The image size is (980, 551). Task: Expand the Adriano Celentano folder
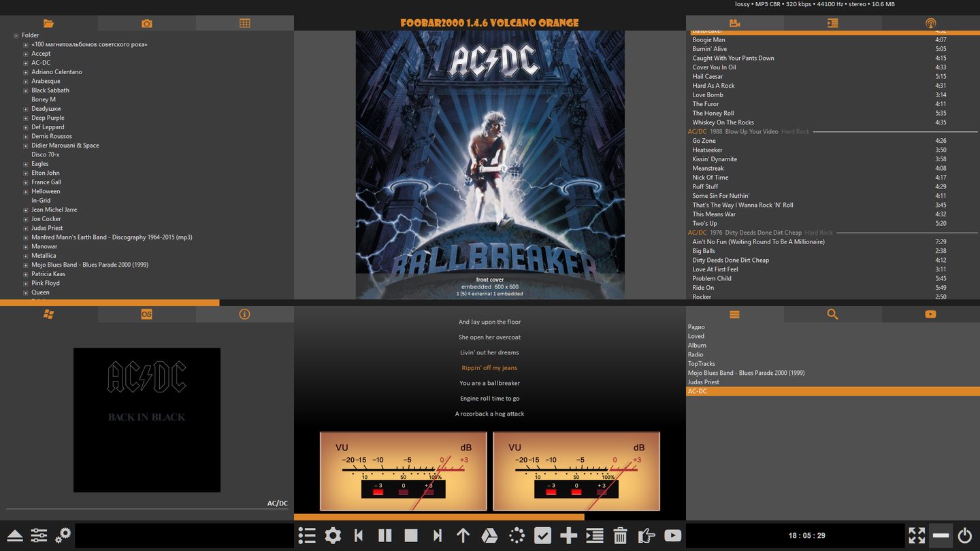pos(26,72)
